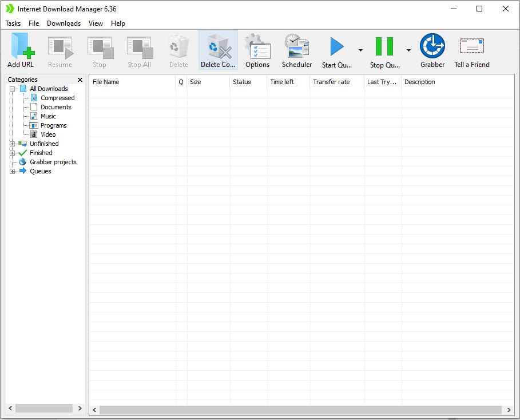Click the Stop Queue pause icon
Screen dimensions: 520x420
[x=384, y=46]
